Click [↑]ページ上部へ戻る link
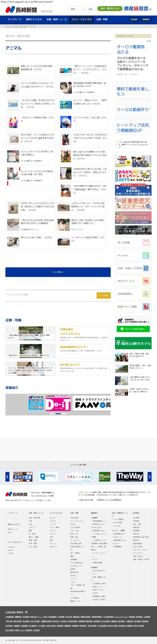157x644 pixels. pyautogui.click(x=79, y=465)
